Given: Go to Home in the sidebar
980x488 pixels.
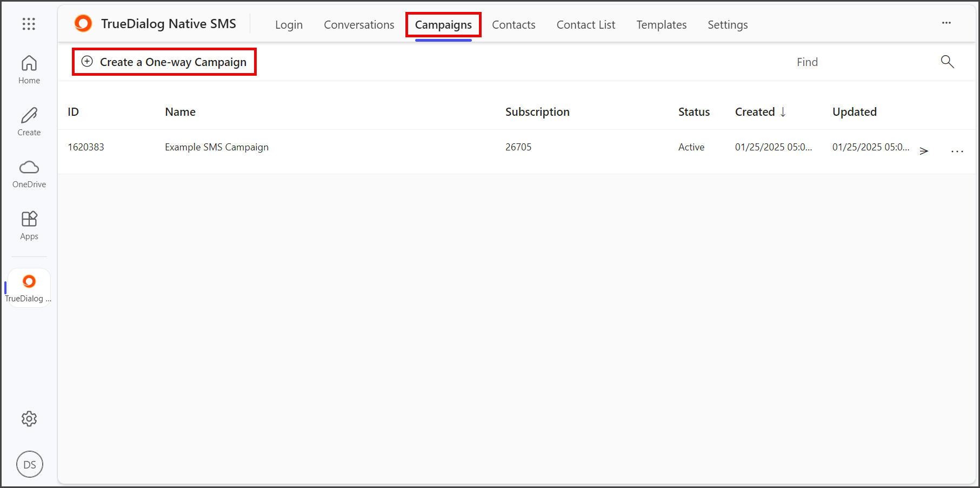Looking at the screenshot, I should click(29, 70).
